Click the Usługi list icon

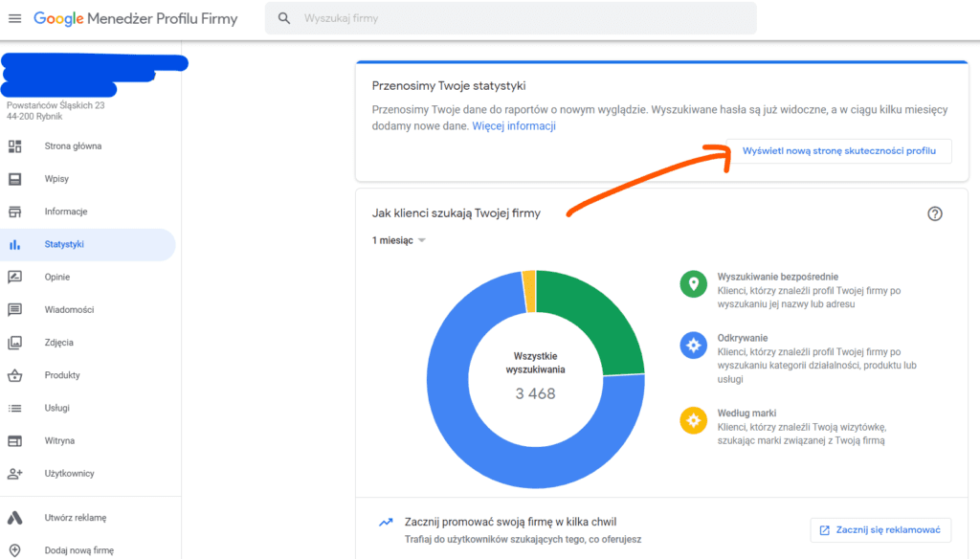pos(14,409)
